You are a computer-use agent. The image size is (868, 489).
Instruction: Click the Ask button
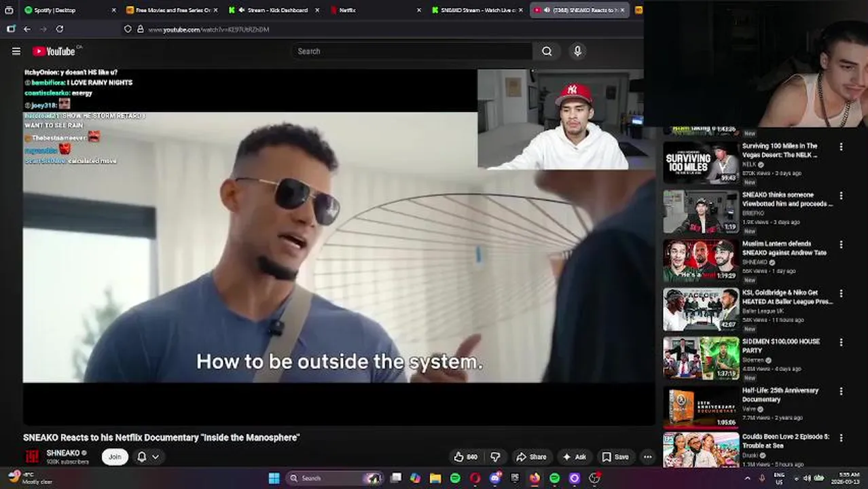[573, 457]
